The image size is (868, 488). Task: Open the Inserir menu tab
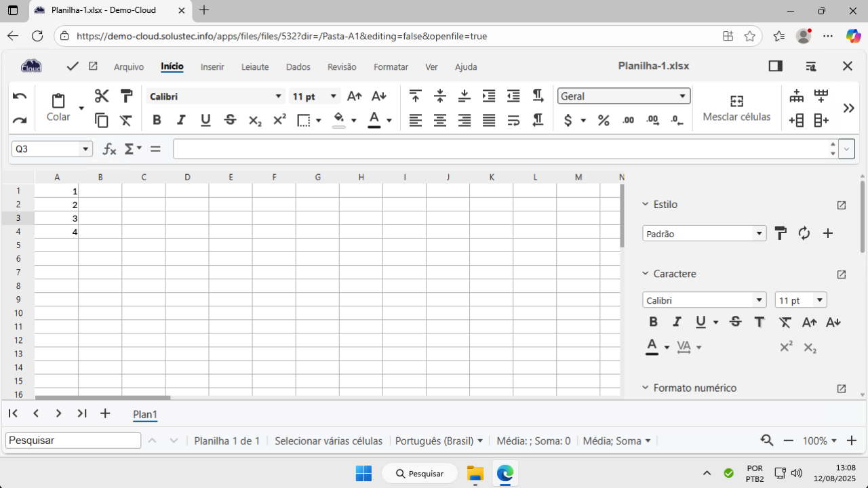pyautogui.click(x=212, y=67)
